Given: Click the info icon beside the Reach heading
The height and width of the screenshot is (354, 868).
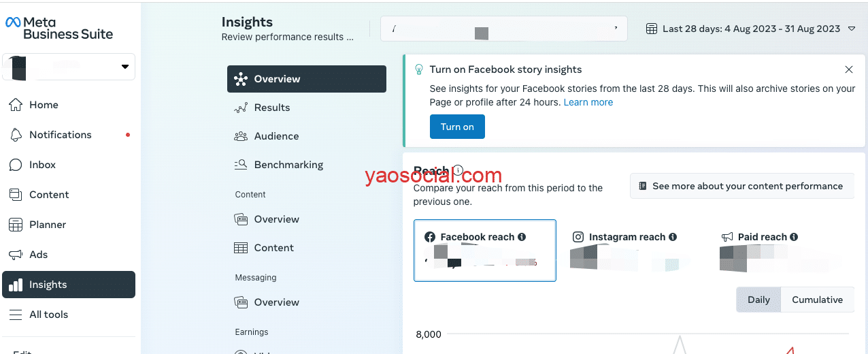Looking at the screenshot, I should pyautogui.click(x=458, y=171).
